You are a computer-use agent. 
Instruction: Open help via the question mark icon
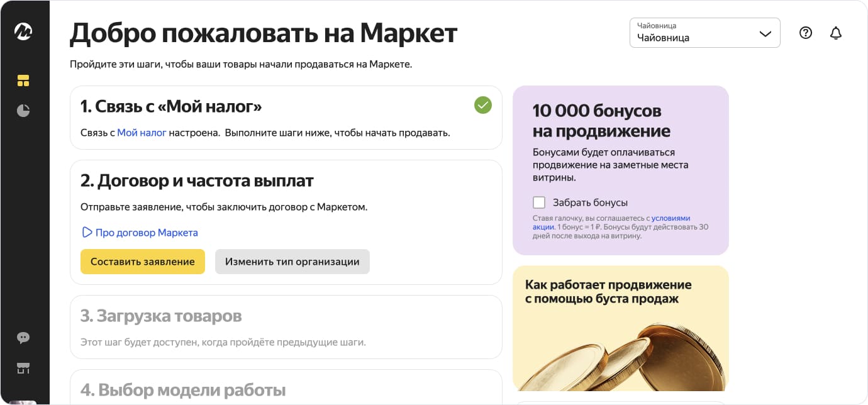coord(806,33)
